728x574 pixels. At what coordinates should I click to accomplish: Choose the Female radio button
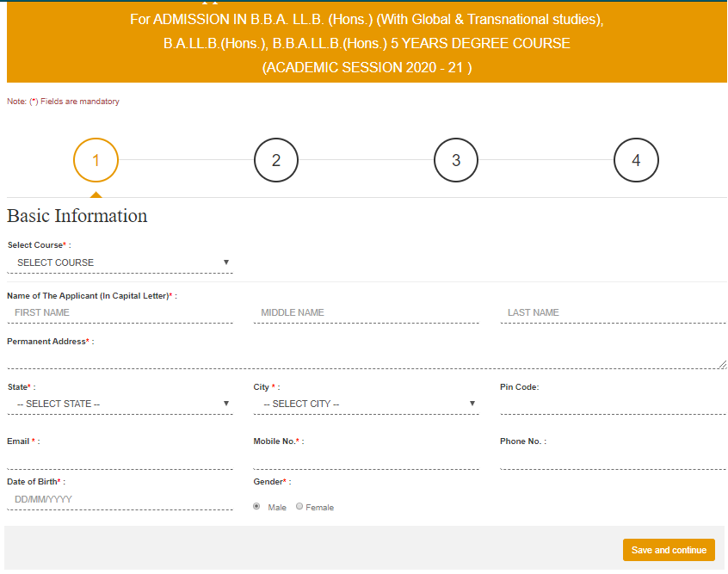(299, 507)
